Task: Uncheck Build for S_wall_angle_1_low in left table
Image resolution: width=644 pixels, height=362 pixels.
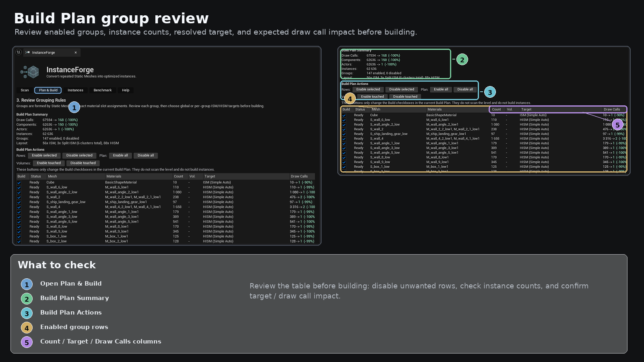Action: click(x=19, y=212)
